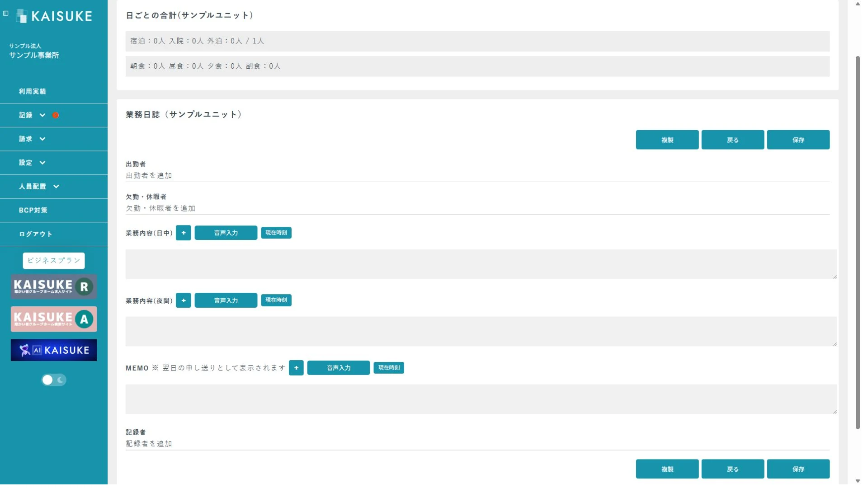Click the plus icon for MEMO

[x=296, y=368]
